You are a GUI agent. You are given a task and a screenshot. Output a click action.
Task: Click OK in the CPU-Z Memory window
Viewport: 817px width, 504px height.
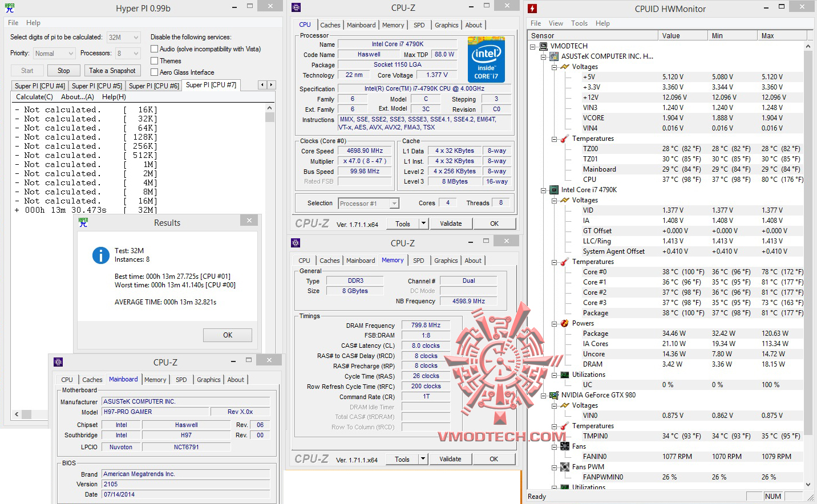coord(494,459)
